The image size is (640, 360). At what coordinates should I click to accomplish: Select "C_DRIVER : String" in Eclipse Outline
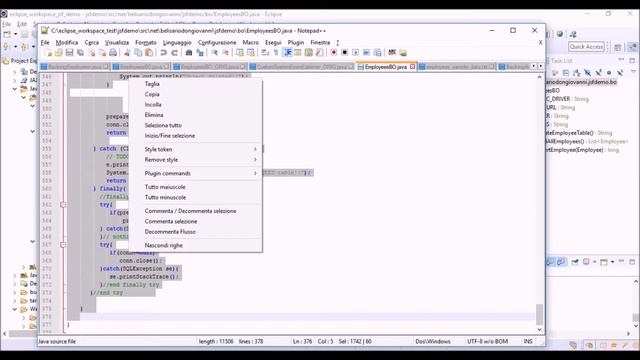(x=568, y=99)
